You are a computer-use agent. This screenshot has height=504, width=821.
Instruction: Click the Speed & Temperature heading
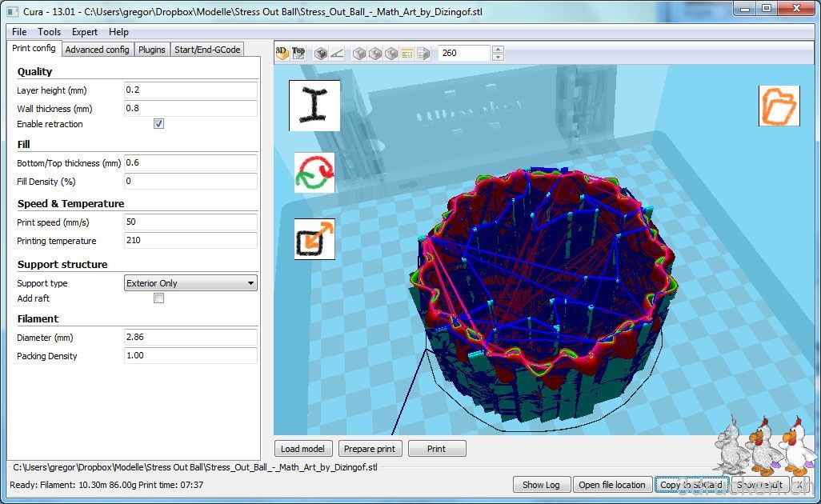[x=70, y=203]
